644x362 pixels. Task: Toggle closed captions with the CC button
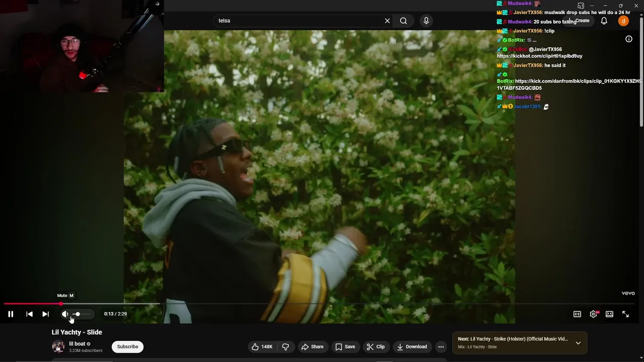[577, 314]
